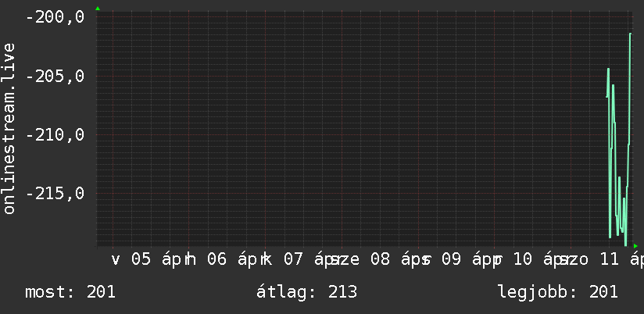Click the 'cs 09 ápr' date label
This screenshot has height=314, width=644.
[x=455, y=259]
